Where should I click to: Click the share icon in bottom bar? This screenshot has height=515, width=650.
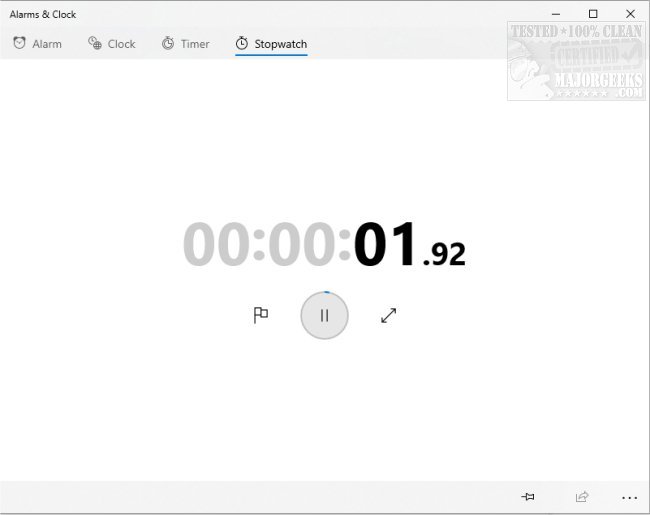(x=582, y=496)
